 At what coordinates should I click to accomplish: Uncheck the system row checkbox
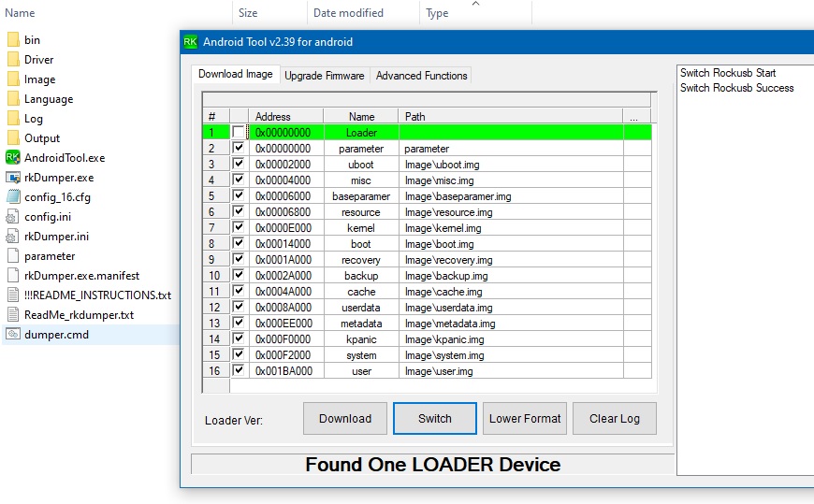tap(238, 355)
